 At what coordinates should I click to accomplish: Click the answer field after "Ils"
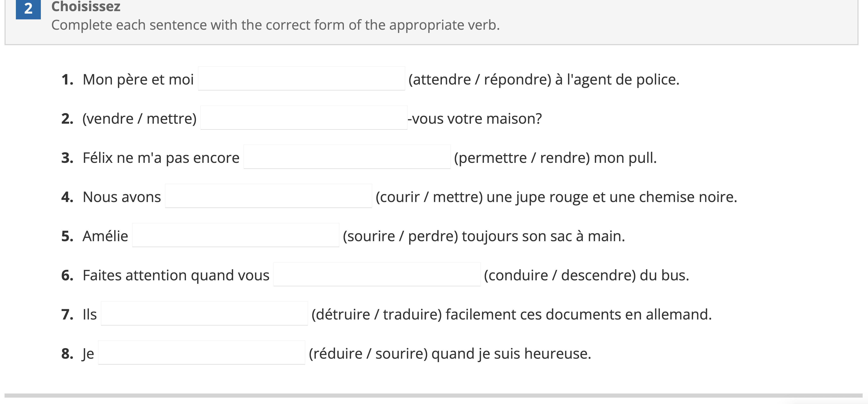204,314
